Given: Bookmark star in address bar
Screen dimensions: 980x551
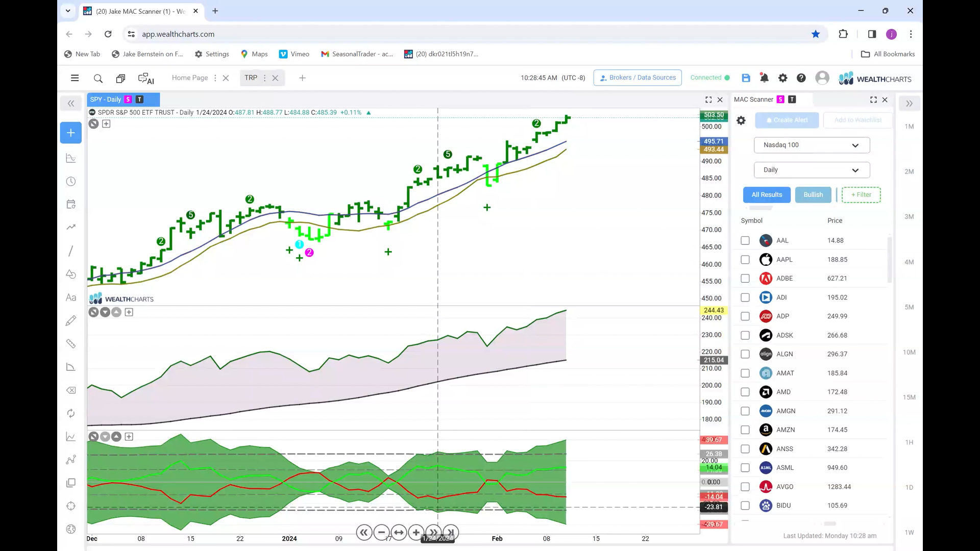Looking at the screenshot, I should click(816, 34).
